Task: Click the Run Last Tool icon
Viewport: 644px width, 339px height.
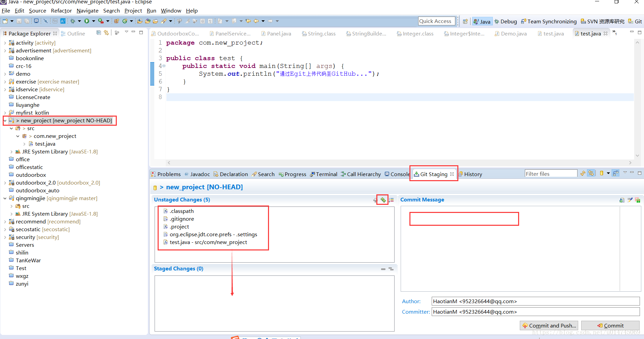Action: [x=101, y=21]
